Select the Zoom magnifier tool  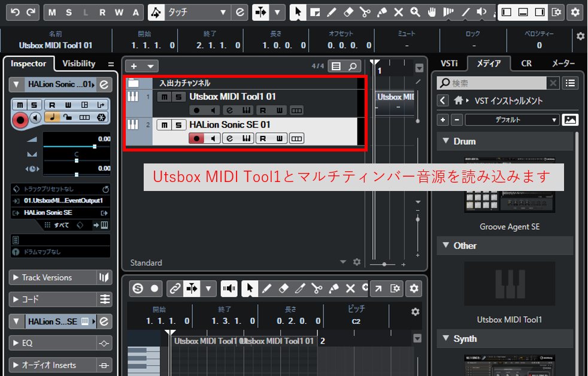coord(415,13)
